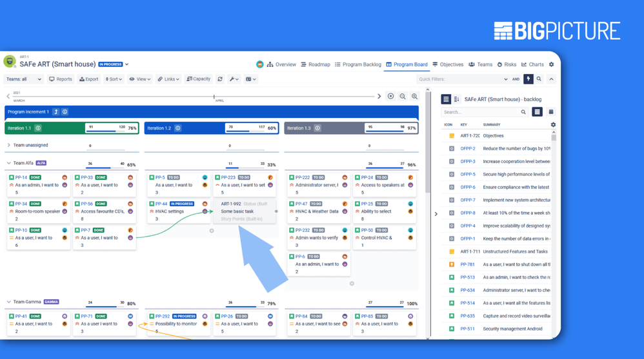The width and height of the screenshot is (644, 359).
Task: Click the sorted list icon in backlog header
Action: (x=456, y=99)
